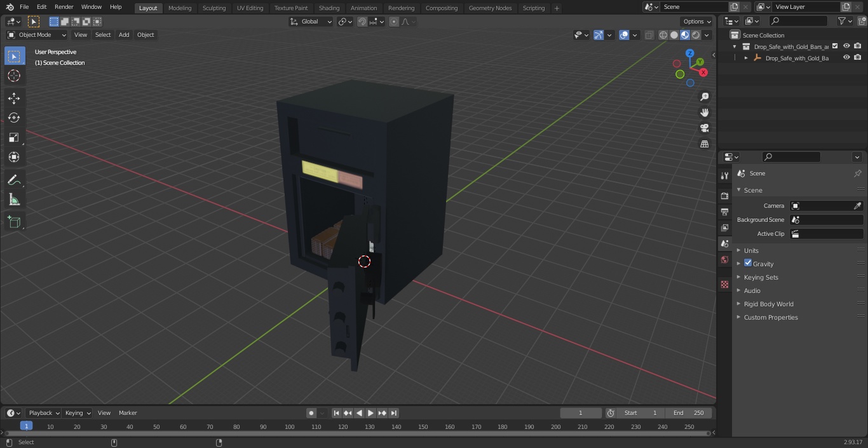Switch to the Modeling workspace tab

[x=180, y=8]
